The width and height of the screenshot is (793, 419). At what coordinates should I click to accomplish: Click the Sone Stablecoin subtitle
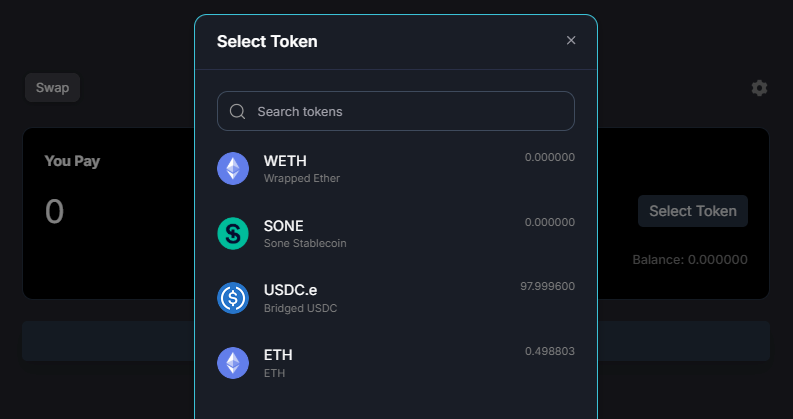tap(305, 243)
